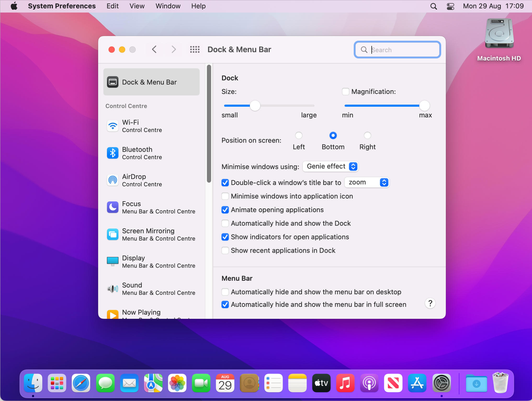532x401 pixels.
Task: Open Genie effect minimise dropdown
Action: [330, 166]
